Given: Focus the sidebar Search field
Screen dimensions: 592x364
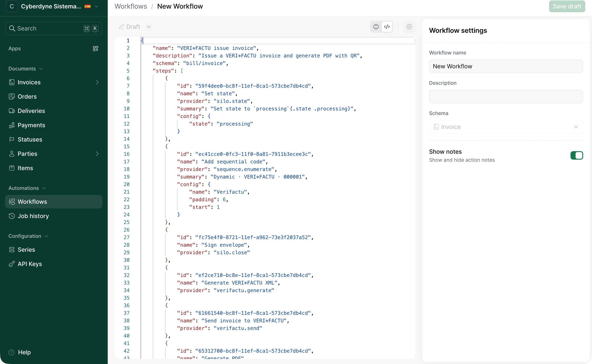Looking at the screenshot, I should pyautogui.click(x=53, y=28).
